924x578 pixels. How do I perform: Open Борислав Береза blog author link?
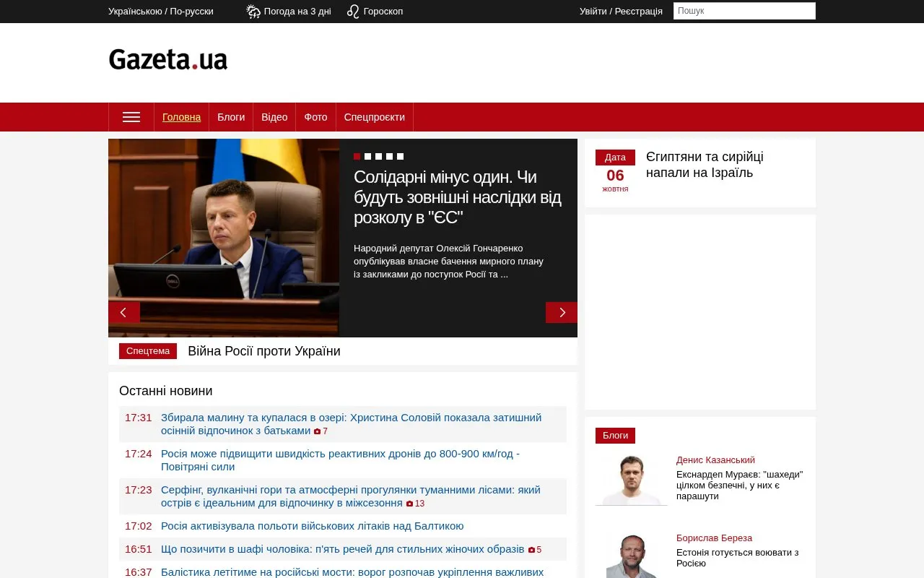(714, 538)
